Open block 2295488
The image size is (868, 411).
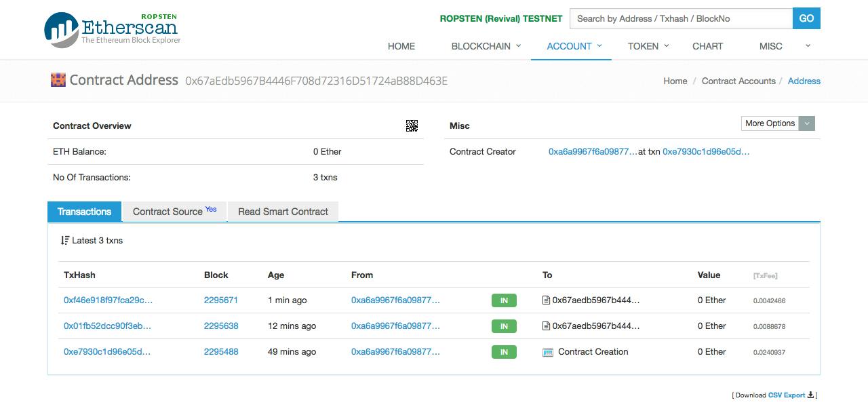coord(221,351)
